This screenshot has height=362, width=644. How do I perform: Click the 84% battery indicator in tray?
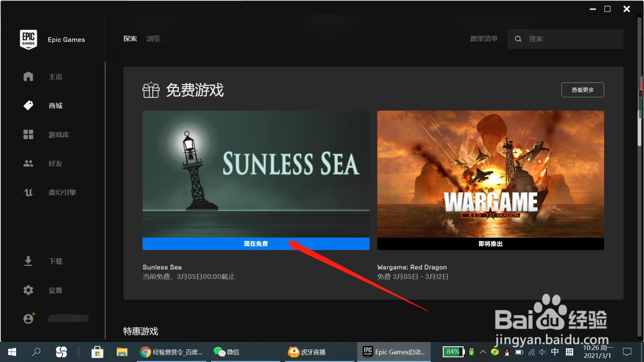pos(454,352)
